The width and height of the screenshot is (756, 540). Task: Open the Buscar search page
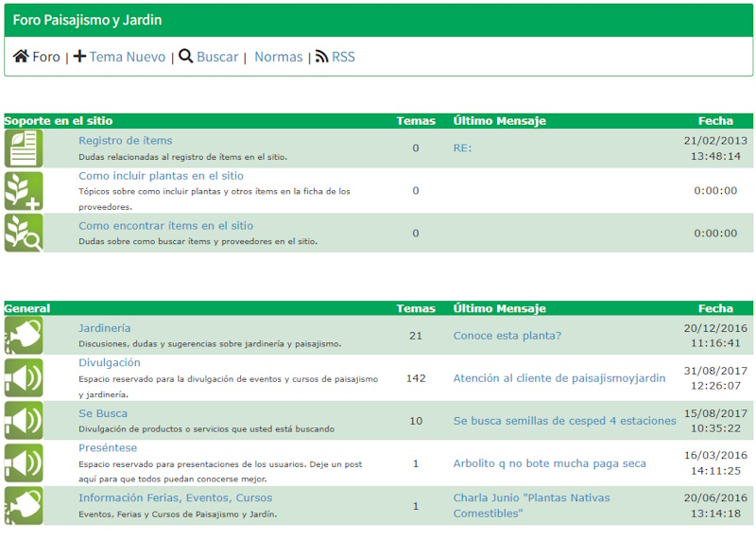[217, 57]
